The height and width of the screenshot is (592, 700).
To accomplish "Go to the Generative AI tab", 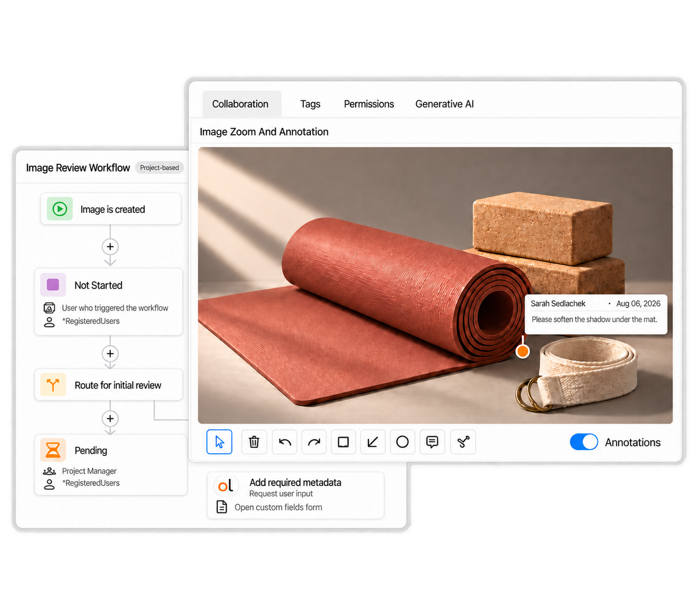I will pos(444,104).
